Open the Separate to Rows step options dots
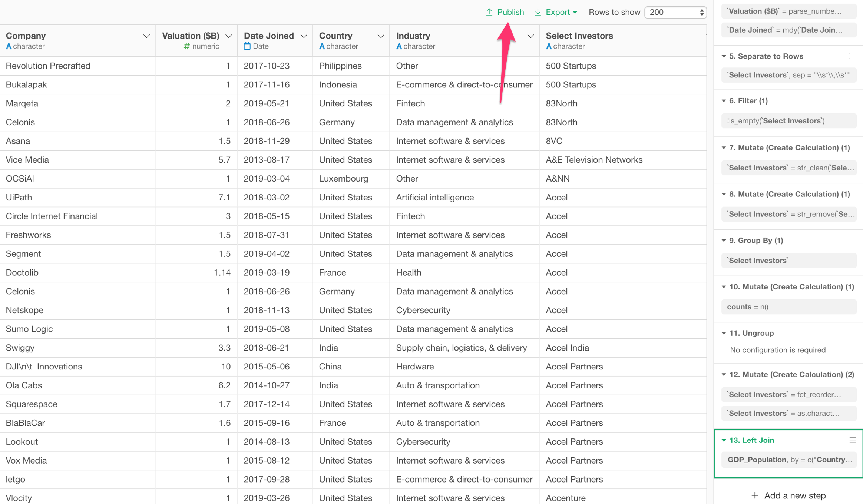This screenshot has height=504, width=863. point(850,56)
